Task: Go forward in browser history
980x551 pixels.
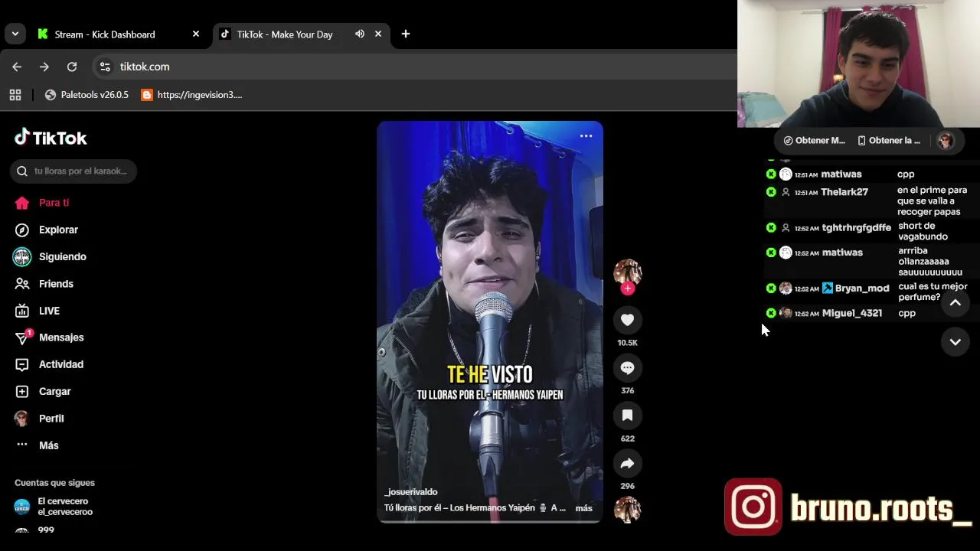Action: click(x=44, y=67)
